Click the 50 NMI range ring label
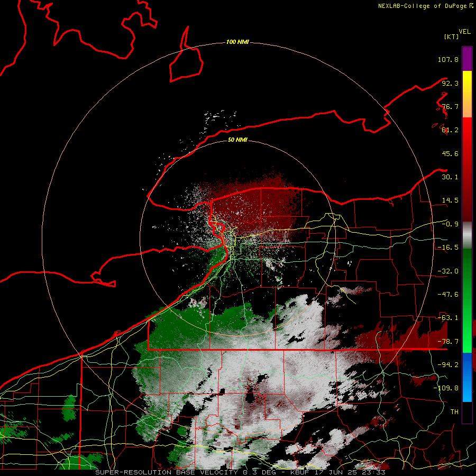Viewport: 476px width, 476px height. pos(237,140)
